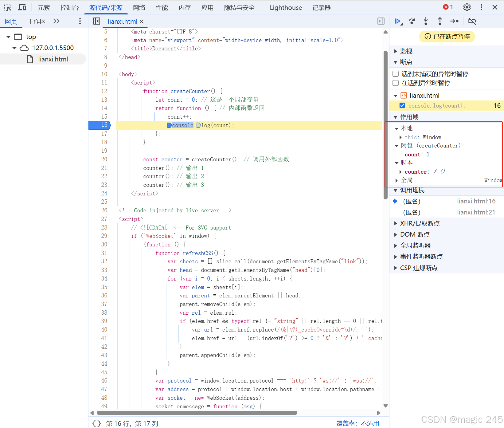Viewport: 504px width, 428px height.
Task: Pretty-print the source with braces icon
Action: tap(96, 423)
